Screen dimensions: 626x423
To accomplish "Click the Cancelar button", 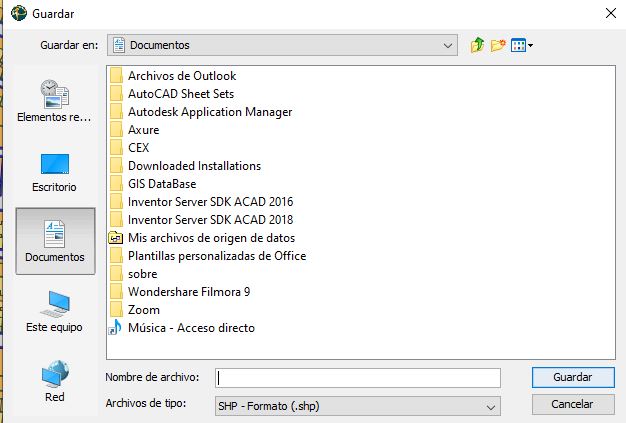I will click(x=573, y=405).
